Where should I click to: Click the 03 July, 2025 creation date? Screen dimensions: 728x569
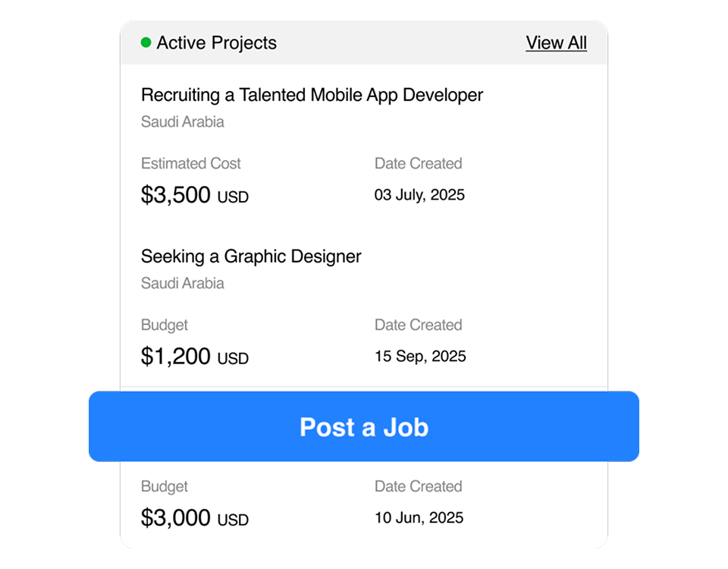tap(419, 195)
